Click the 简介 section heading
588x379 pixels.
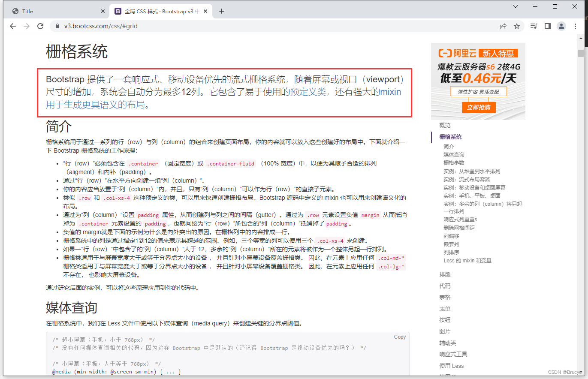click(59, 126)
